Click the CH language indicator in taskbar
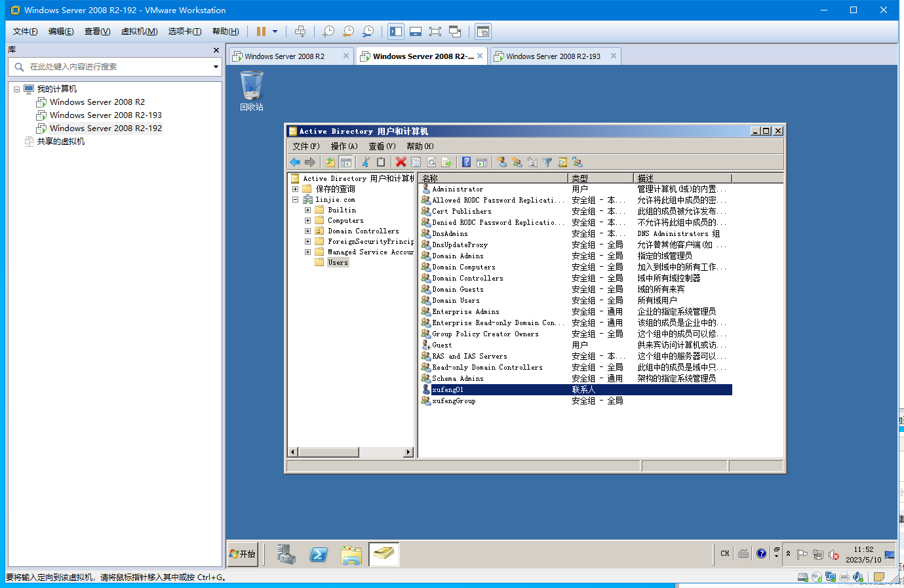 [x=725, y=554]
